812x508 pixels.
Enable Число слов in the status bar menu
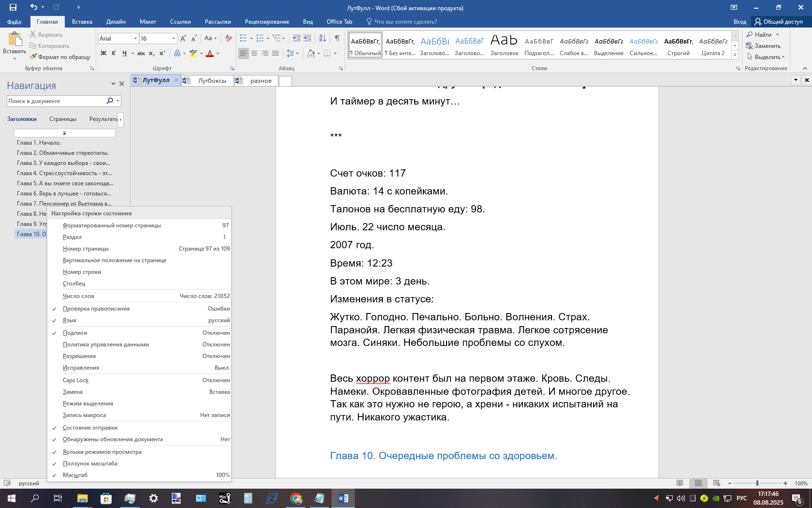tap(78, 296)
